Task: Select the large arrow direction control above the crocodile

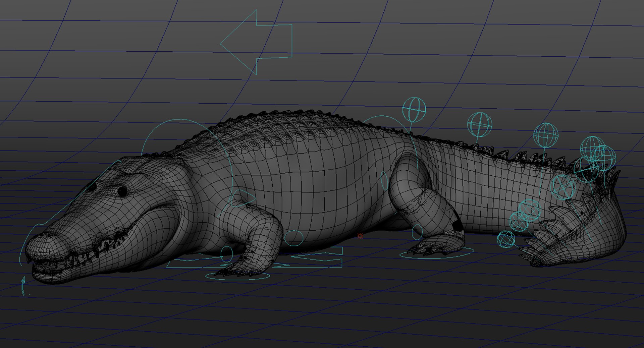Action: click(256, 42)
